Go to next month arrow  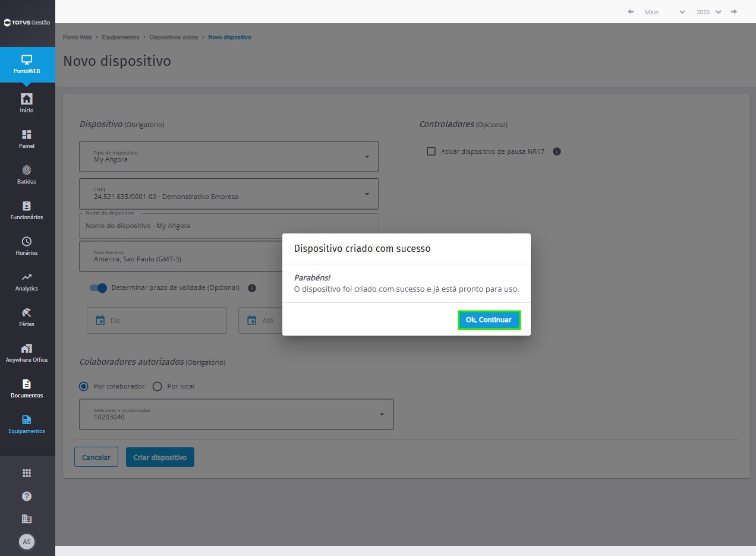point(734,12)
